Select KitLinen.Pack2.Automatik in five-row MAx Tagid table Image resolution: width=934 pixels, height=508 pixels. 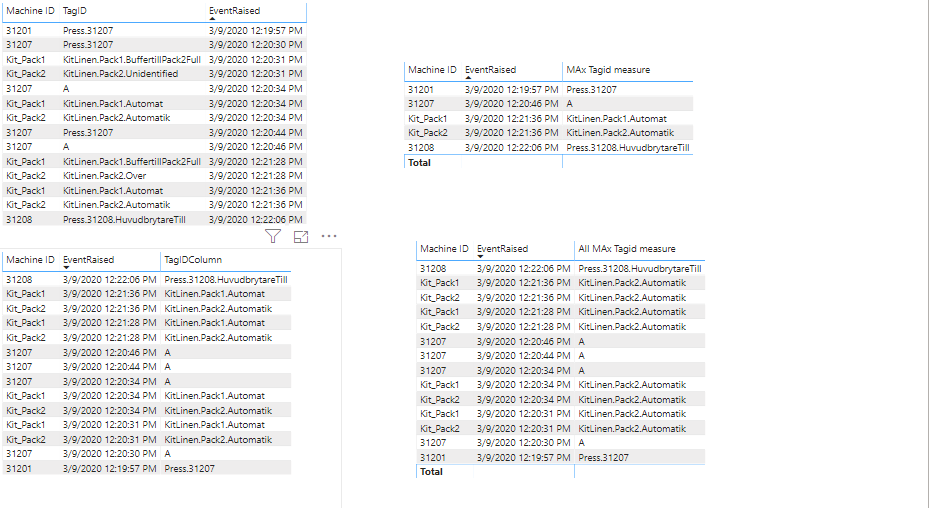620,133
